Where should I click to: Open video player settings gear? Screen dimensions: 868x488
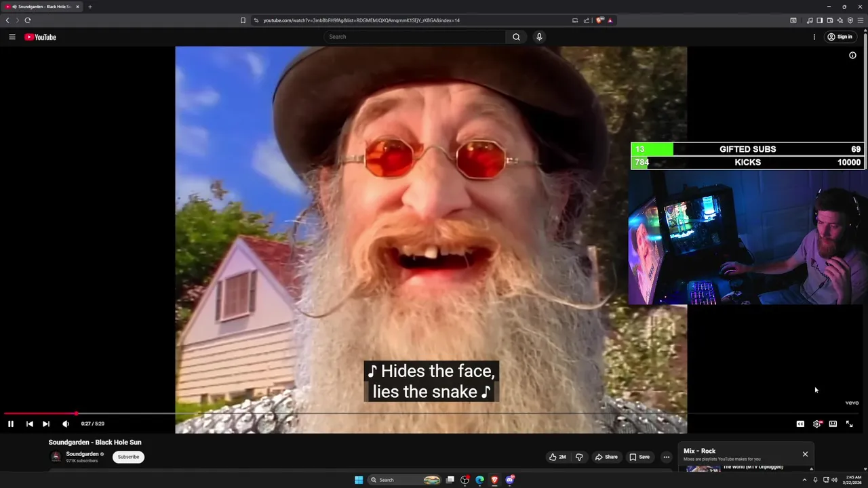(816, 424)
